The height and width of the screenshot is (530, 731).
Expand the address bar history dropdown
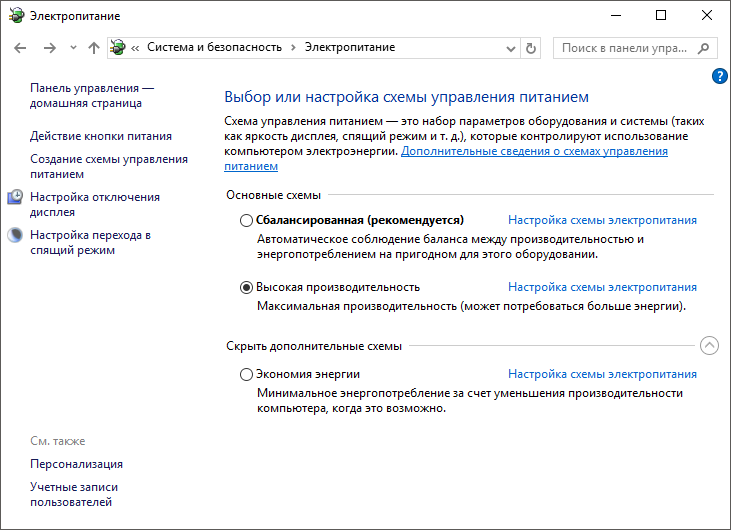point(510,48)
